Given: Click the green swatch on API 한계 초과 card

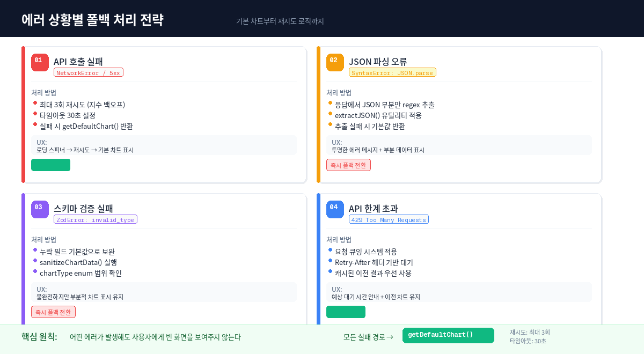Looking at the screenshot, I should pos(346,312).
